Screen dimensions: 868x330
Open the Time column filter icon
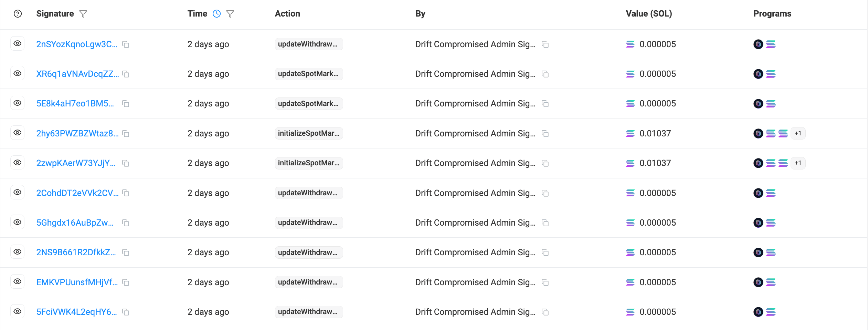230,14
